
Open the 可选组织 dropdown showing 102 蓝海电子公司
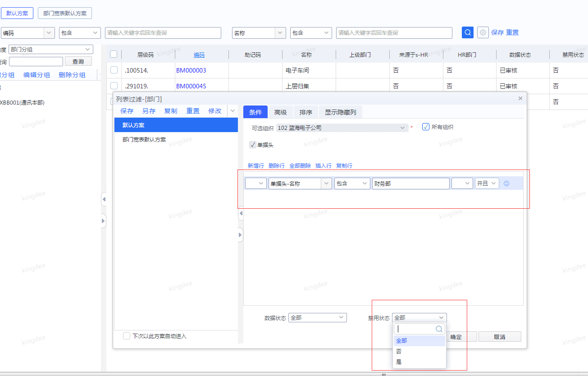(401, 128)
